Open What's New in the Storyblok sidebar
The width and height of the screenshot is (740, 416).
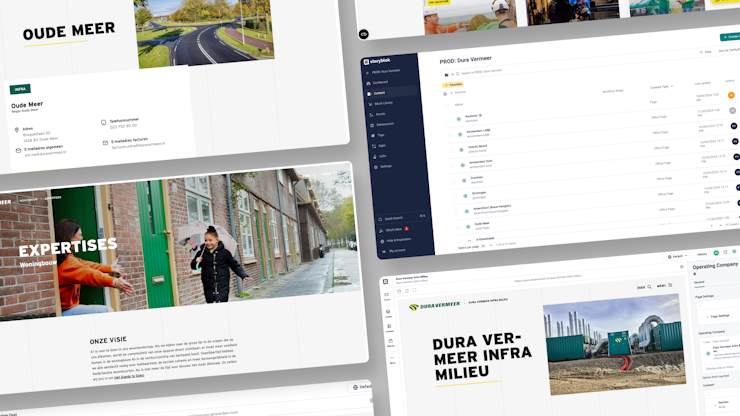393,229
